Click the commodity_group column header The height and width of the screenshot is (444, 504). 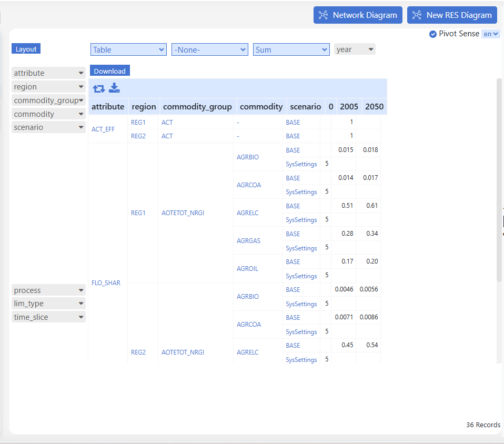pos(197,107)
